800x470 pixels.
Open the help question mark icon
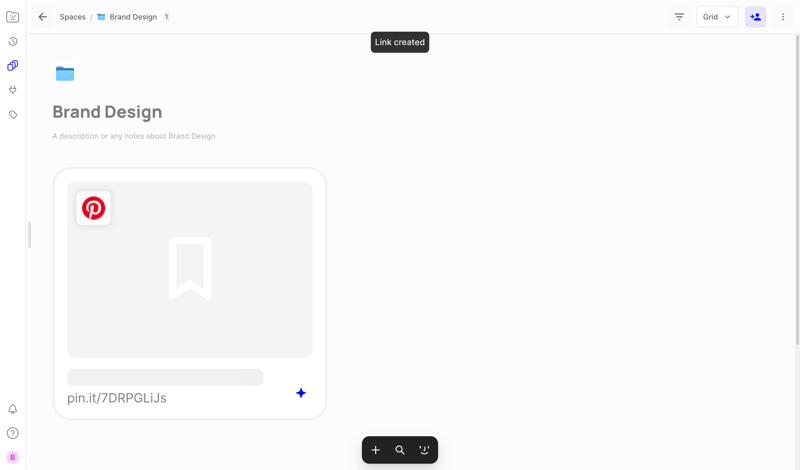pos(13,433)
